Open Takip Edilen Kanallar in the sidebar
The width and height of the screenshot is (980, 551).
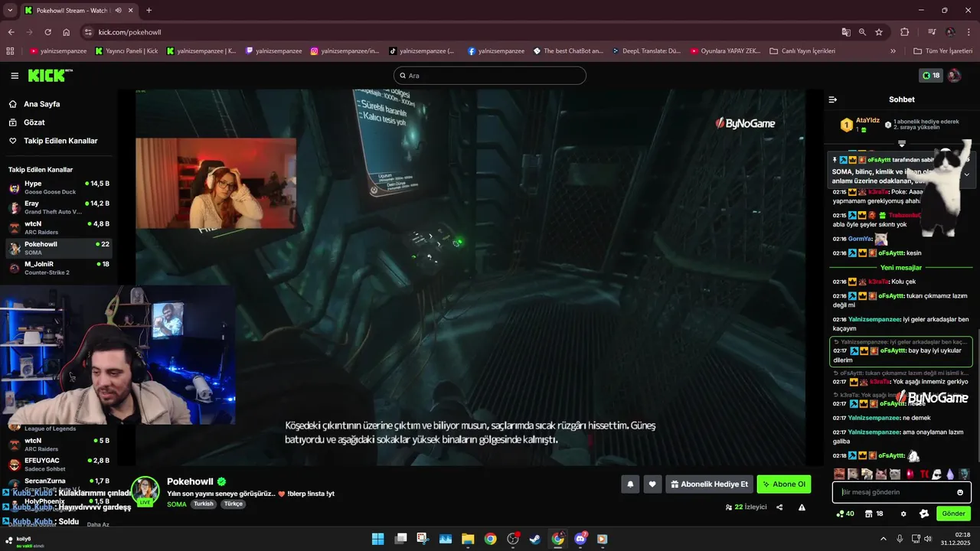[x=53, y=141]
